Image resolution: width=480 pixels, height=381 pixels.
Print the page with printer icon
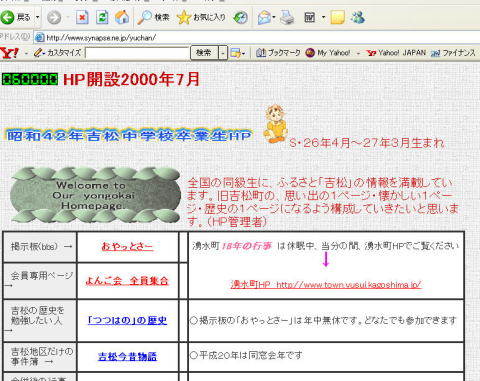coord(287,17)
